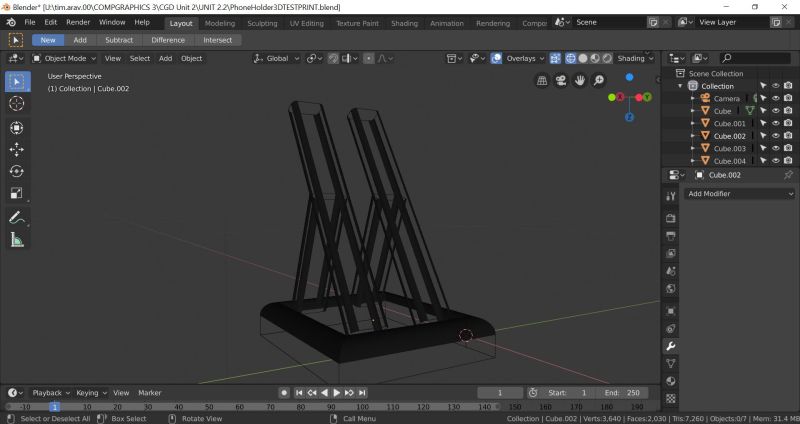800x424 pixels.
Task: Click the outliner search field
Action: pyautogui.click(x=756, y=59)
